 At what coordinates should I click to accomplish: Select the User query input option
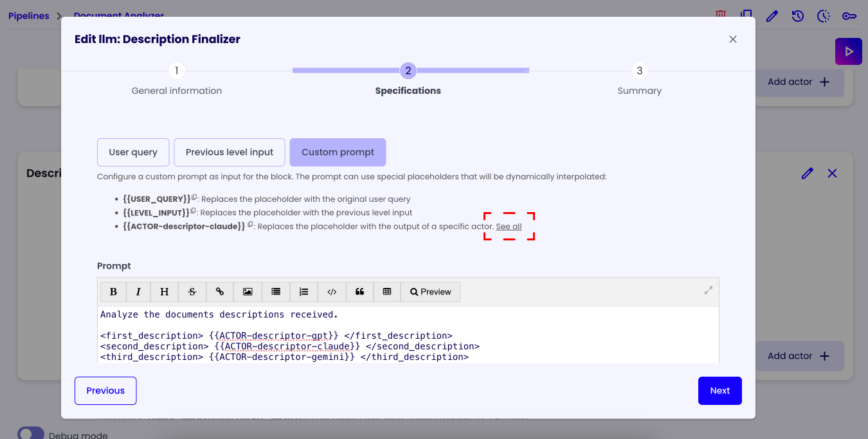133,152
